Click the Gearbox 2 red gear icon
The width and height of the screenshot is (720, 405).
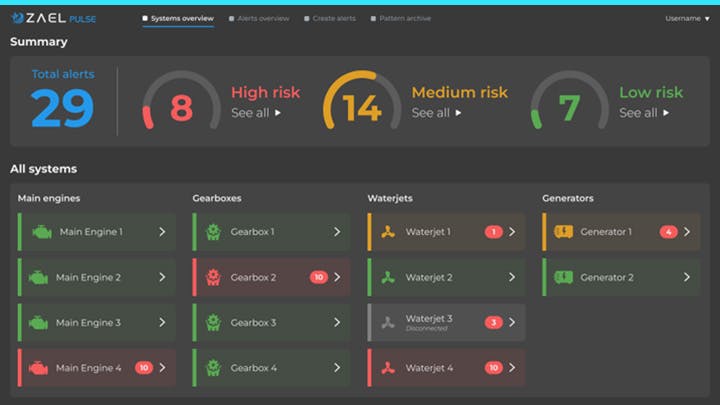[x=213, y=277]
